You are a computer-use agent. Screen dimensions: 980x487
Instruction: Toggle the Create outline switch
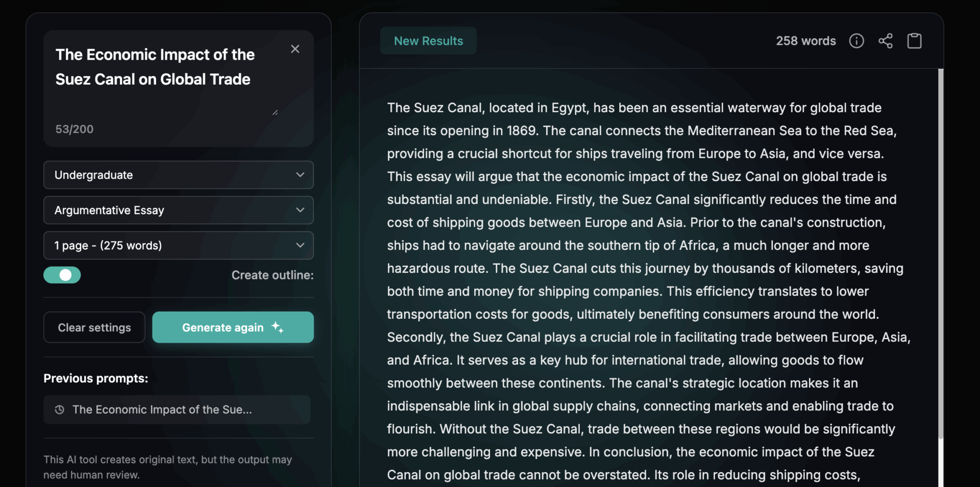62,275
